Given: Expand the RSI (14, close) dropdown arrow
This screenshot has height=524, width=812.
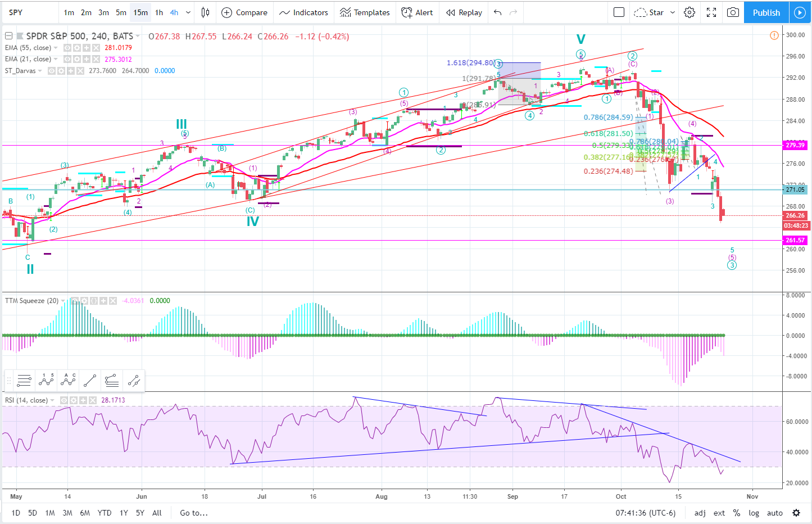Looking at the screenshot, I should pyautogui.click(x=52, y=400).
